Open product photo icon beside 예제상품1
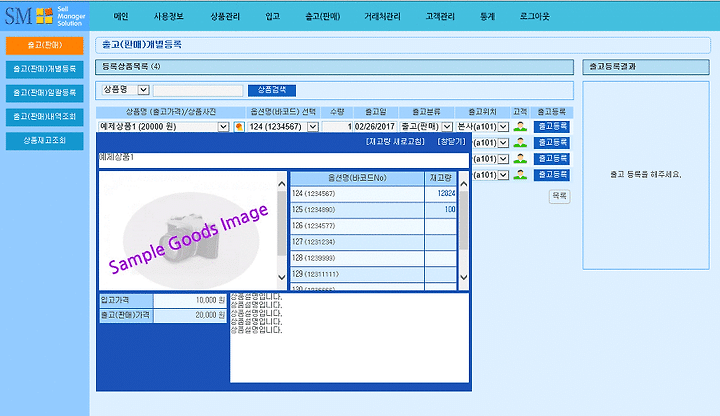 [x=239, y=127]
